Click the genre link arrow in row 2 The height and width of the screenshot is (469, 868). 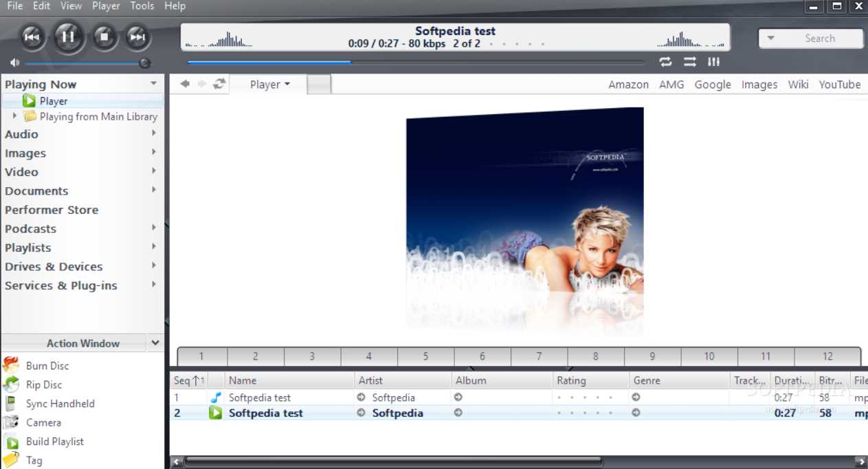tap(636, 413)
